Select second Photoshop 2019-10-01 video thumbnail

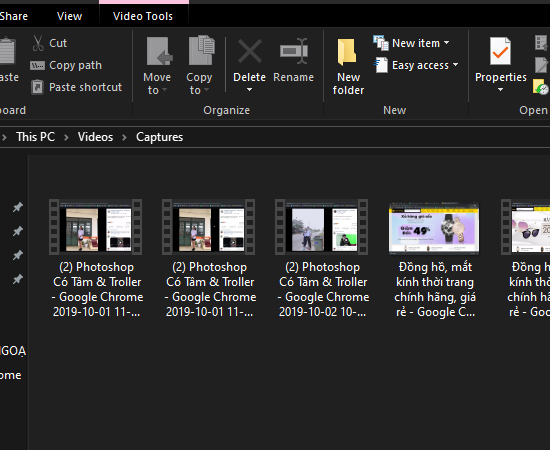208,227
